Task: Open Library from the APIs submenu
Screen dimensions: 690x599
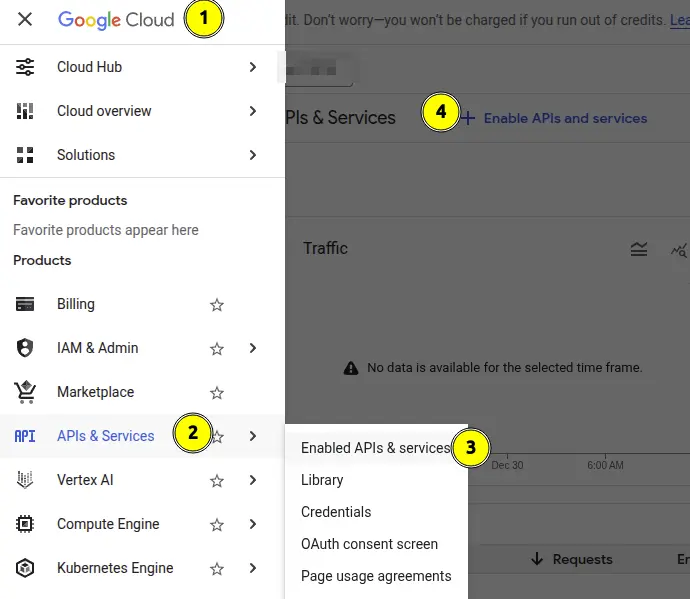Action: 322,480
